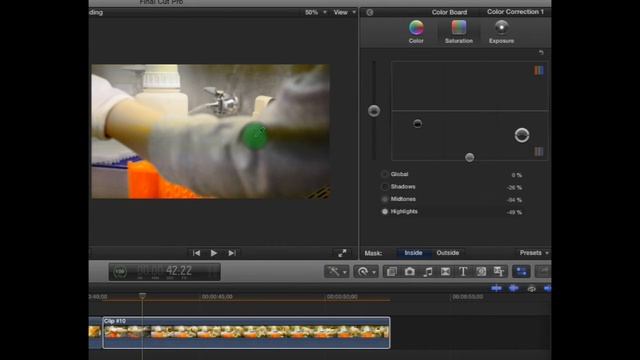Open the Transitions browser icon

pyautogui.click(x=445, y=271)
